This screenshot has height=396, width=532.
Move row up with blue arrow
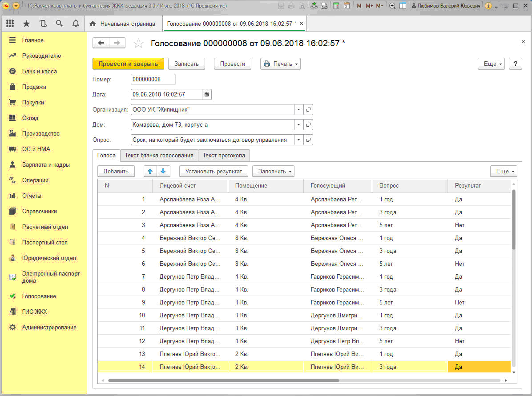click(x=150, y=171)
